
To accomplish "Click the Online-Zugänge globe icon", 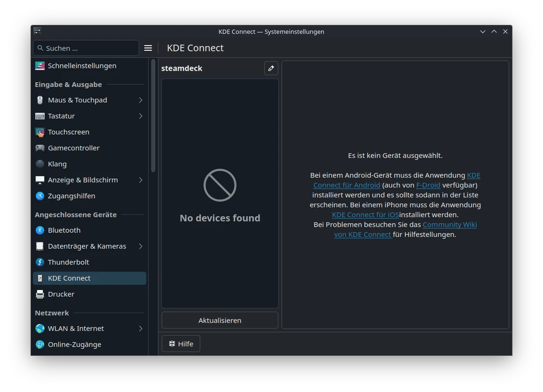I will [x=40, y=344].
